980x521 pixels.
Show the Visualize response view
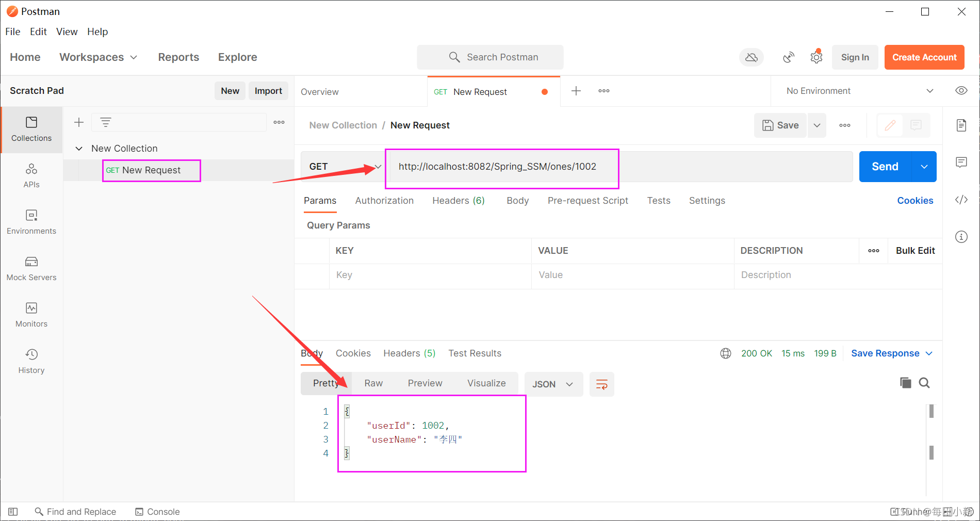tap(486, 383)
